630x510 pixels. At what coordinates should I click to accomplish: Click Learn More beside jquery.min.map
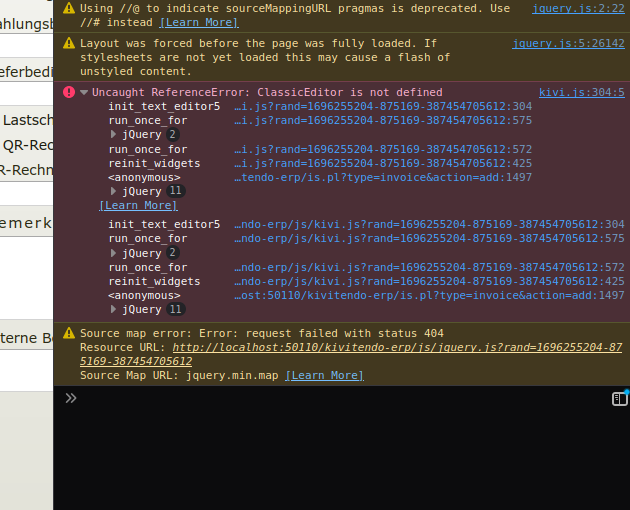click(x=324, y=375)
